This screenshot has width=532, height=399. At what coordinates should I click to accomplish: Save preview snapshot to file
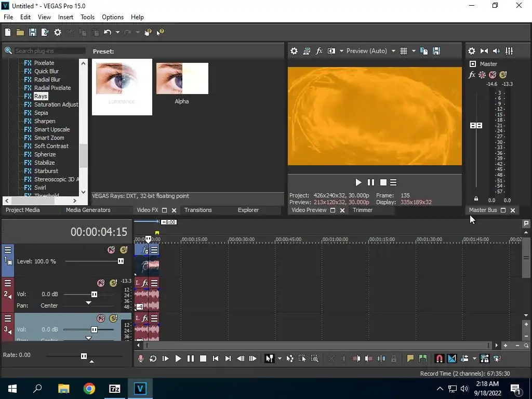(436, 51)
